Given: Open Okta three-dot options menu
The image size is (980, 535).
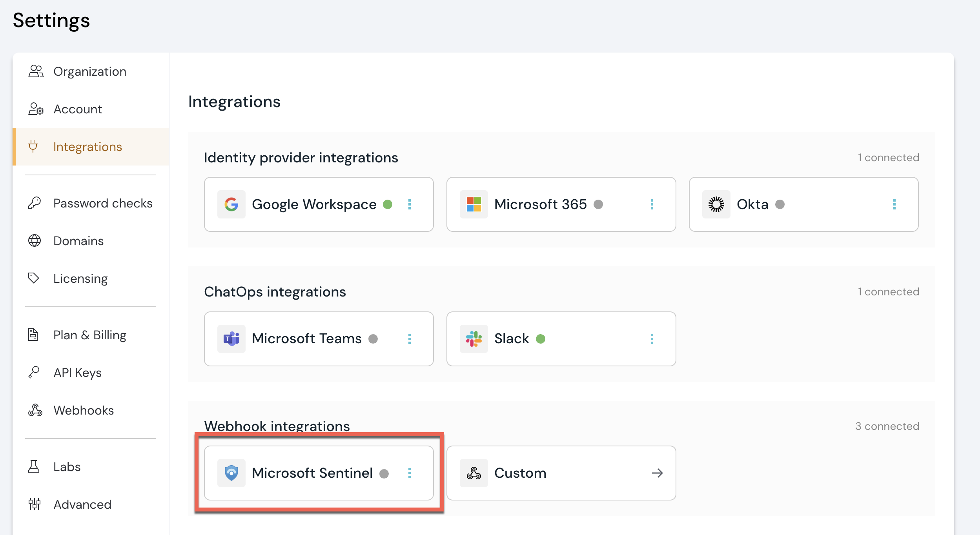Looking at the screenshot, I should [894, 204].
